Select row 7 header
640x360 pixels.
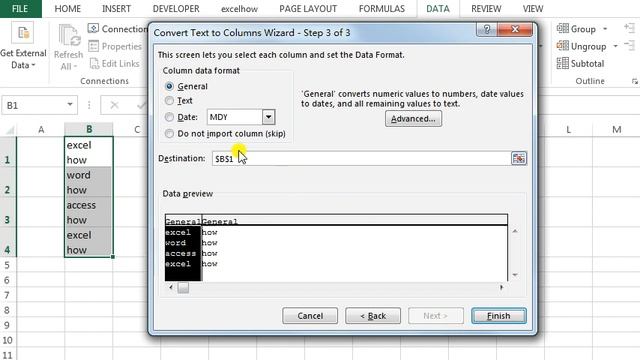coord(7,295)
